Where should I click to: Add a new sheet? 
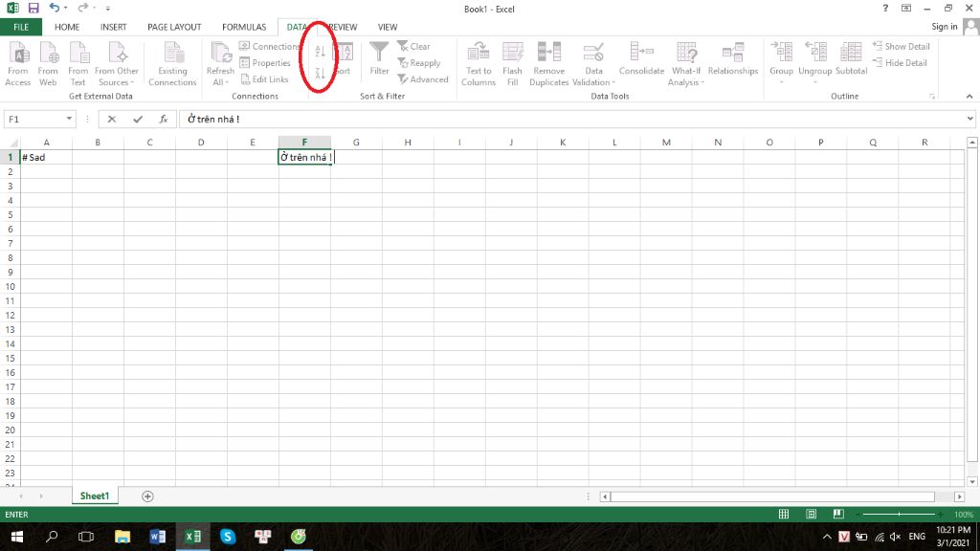tap(147, 496)
